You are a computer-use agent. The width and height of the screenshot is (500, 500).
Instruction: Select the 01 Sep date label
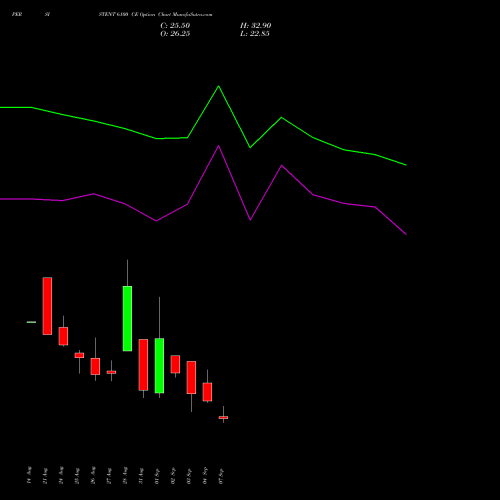click(157, 476)
